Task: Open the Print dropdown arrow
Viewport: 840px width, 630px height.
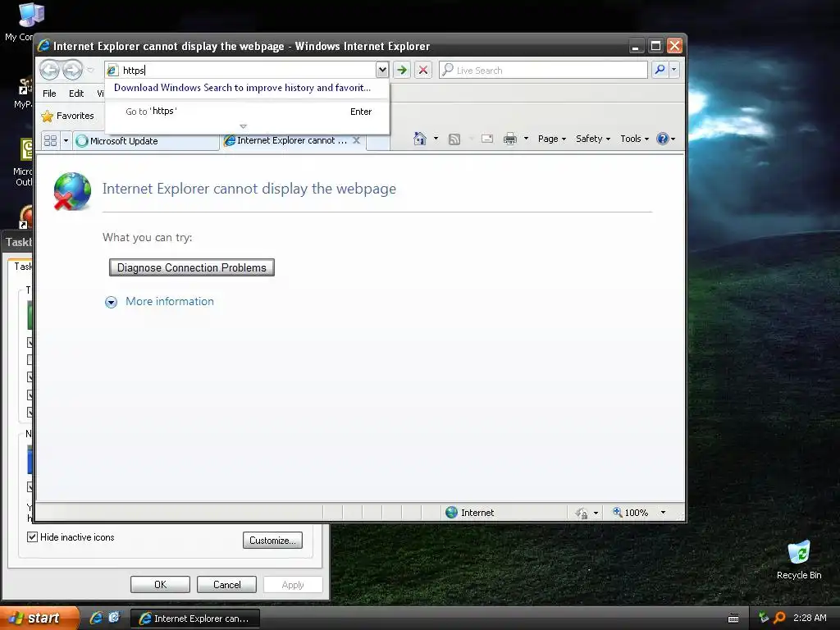Action: coord(526,139)
